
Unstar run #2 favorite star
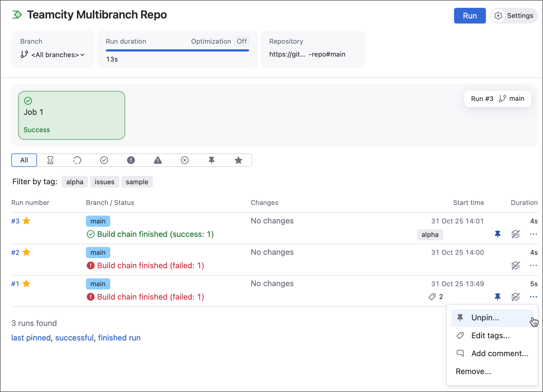click(x=27, y=252)
